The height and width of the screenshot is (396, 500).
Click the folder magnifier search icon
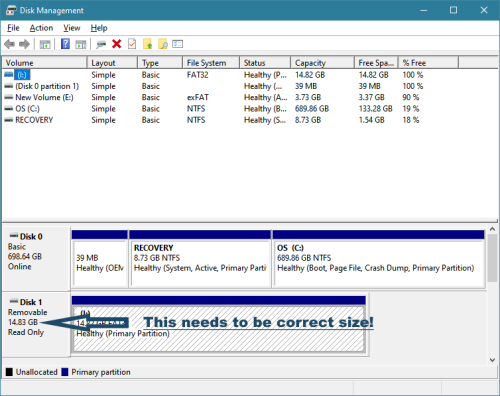pos(163,44)
